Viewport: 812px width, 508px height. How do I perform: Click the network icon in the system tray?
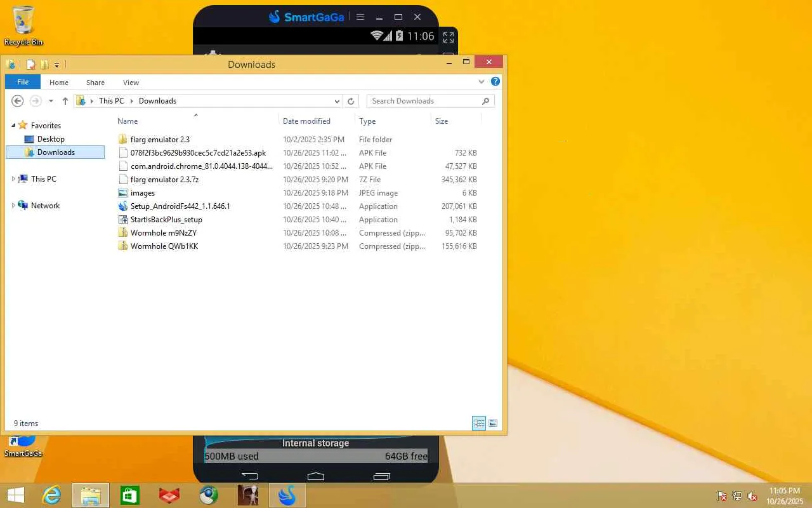[737, 496]
